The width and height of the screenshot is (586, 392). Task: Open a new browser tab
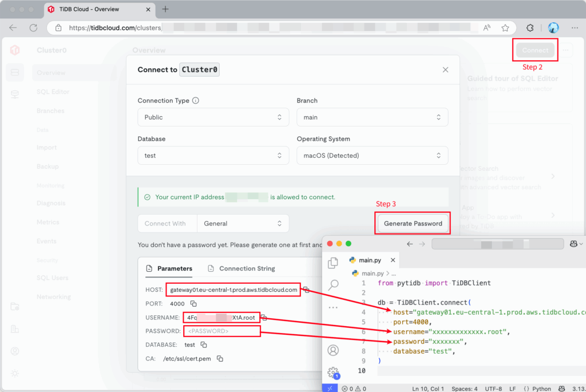pos(165,9)
